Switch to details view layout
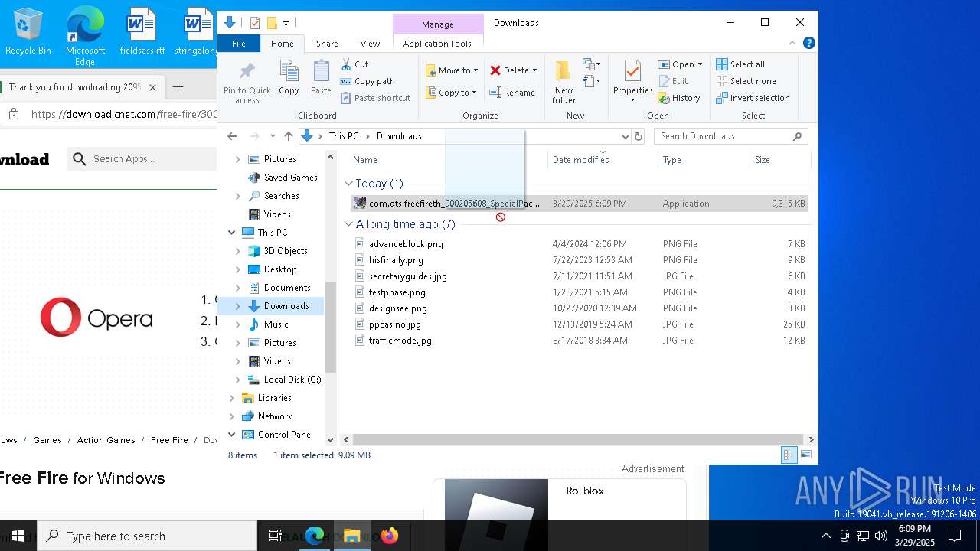The width and height of the screenshot is (980, 551). (x=789, y=455)
